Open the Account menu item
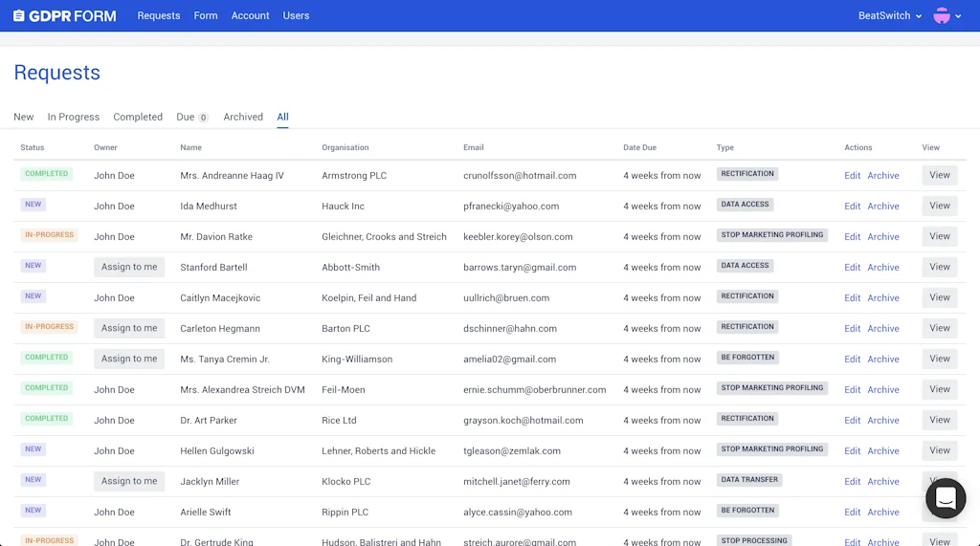Screen dimensions: 980x546 [x=250, y=15]
